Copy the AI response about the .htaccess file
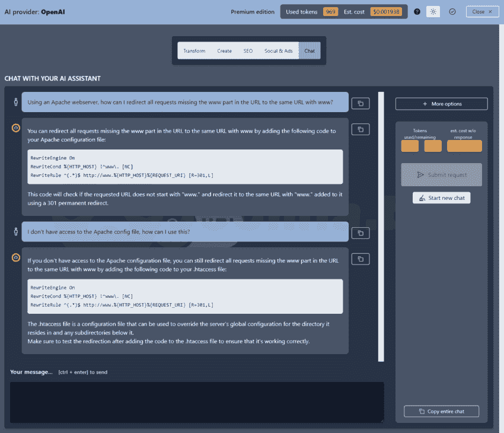Screen dimensions: 504x433 point(360,259)
